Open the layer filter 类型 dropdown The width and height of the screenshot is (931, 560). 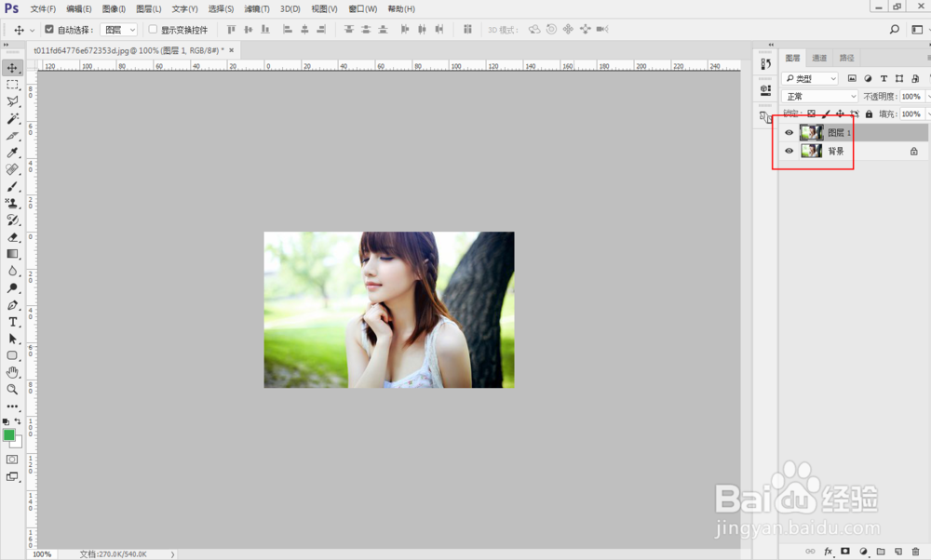pos(810,78)
